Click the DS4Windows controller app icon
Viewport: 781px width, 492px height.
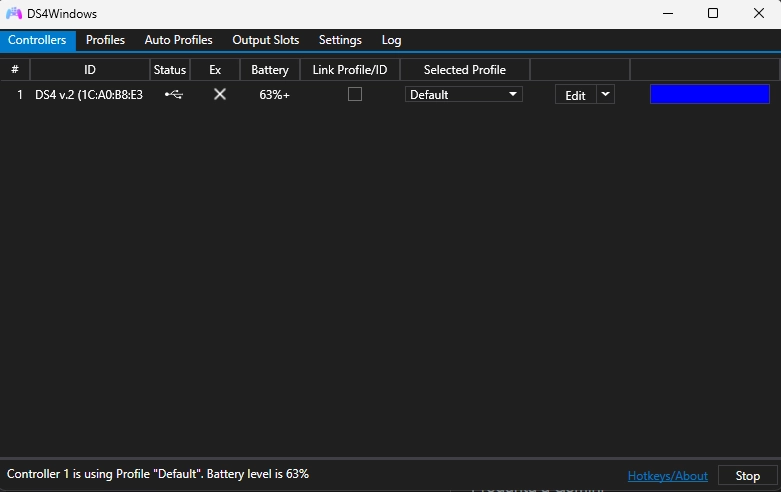point(14,13)
